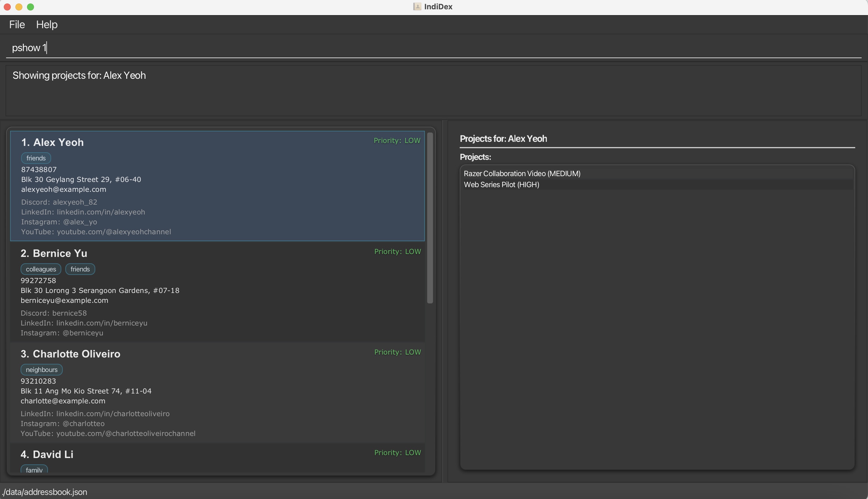This screenshot has width=868, height=499.
Task: Click 'Discord: bernice58'
Action: [x=54, y=313]
